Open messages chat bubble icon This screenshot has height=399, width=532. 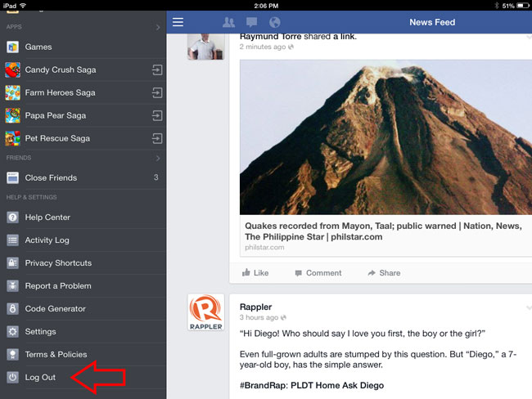tap(251, 22)
